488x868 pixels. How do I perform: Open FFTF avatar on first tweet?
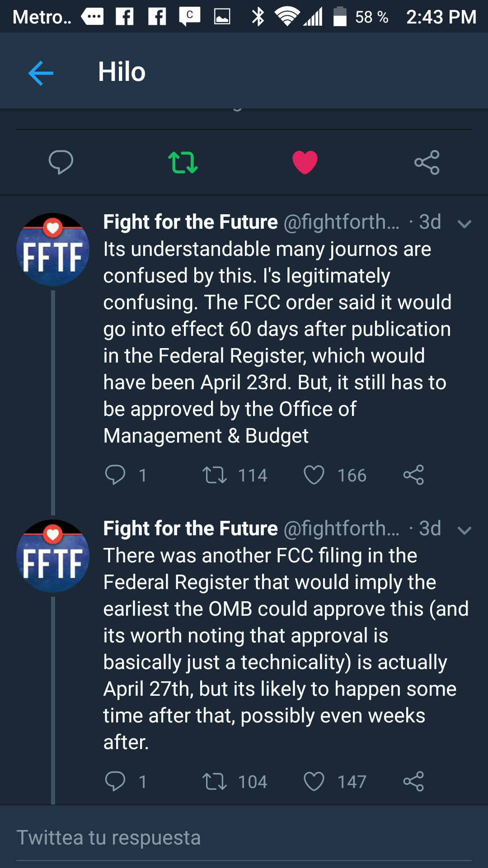tap(53, 250)
